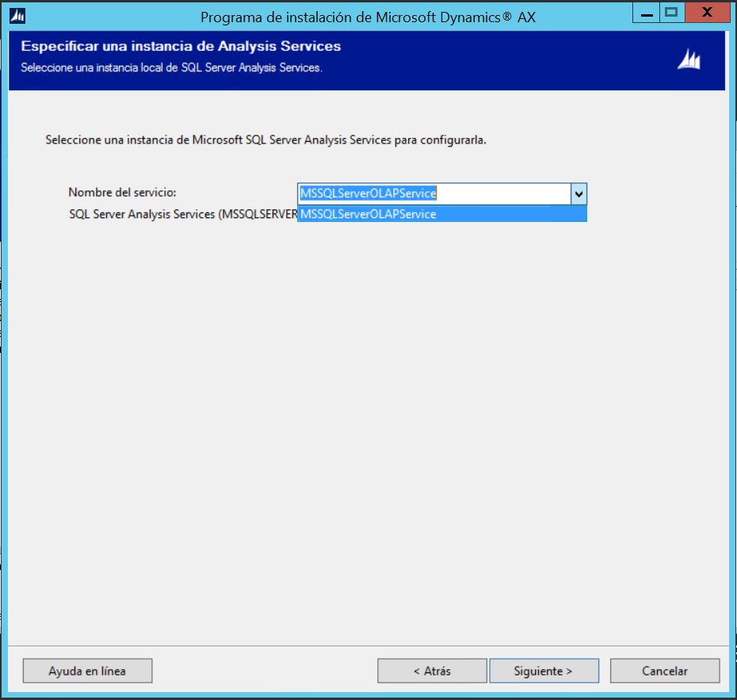
Task: Click the 'Seleccione una instancia de Microsoft SQL Server' instruction
Action: click(265, 140)
